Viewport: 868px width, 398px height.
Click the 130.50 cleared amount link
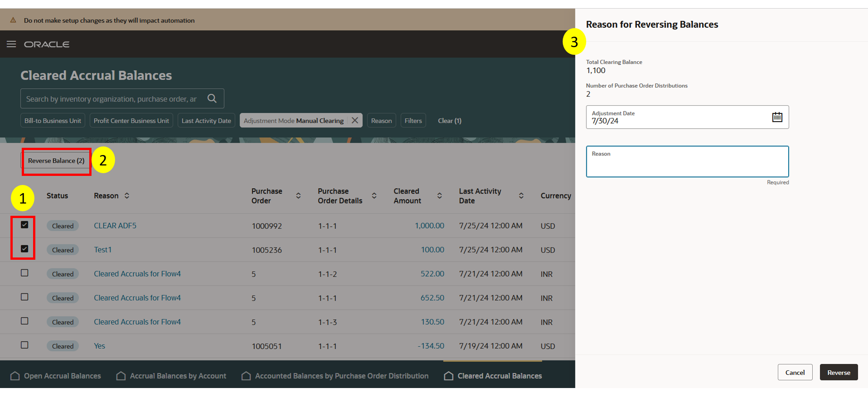[x=433, y=322]
